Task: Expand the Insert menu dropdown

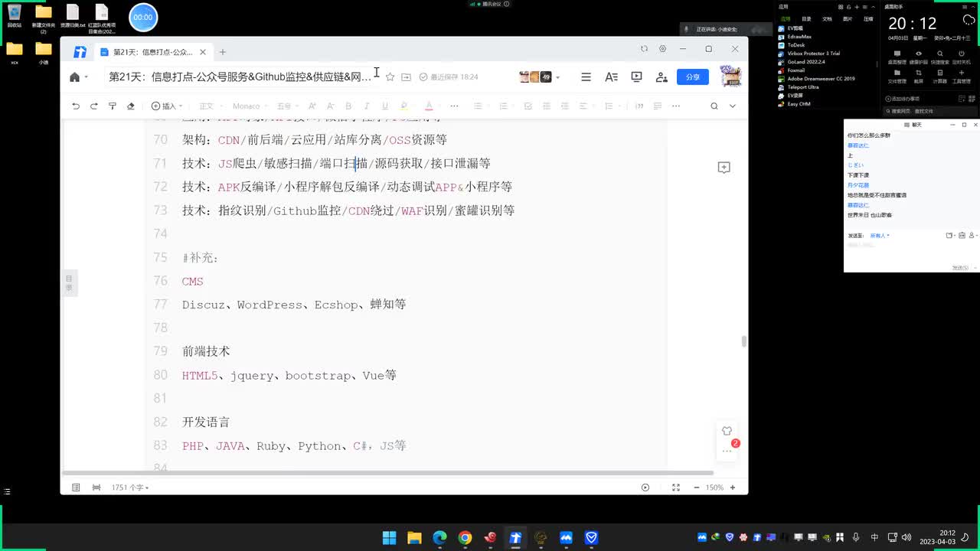Action: 167,106
